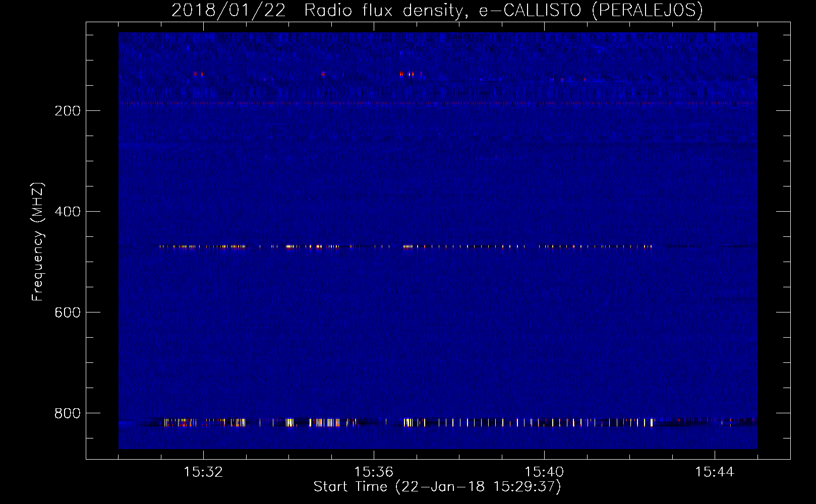Screen dimensions: 816x504
Task: Click the 400 frequency tick label
Action: [68, 212]
